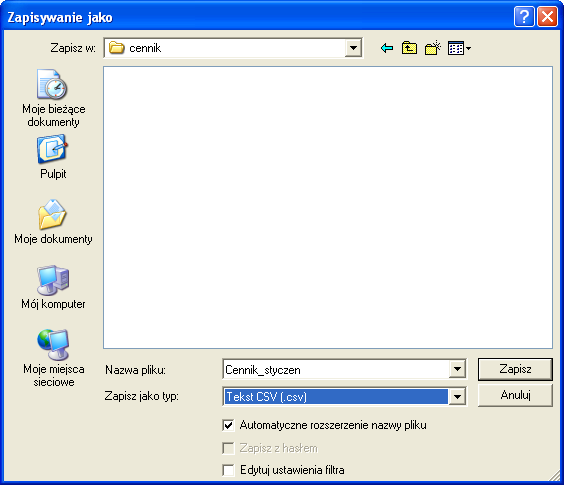564x485 pixels.
Task: Click the back arrow navigation icon
Action: [387, 48]
